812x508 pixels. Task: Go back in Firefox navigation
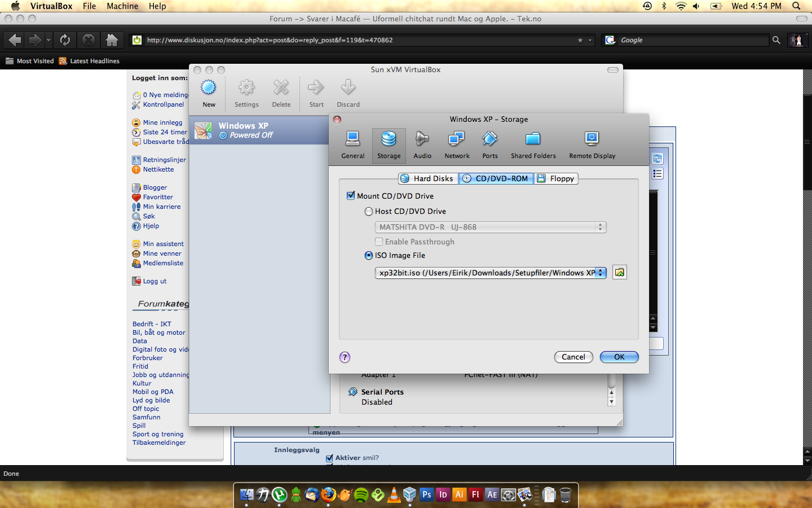[15, 40]
